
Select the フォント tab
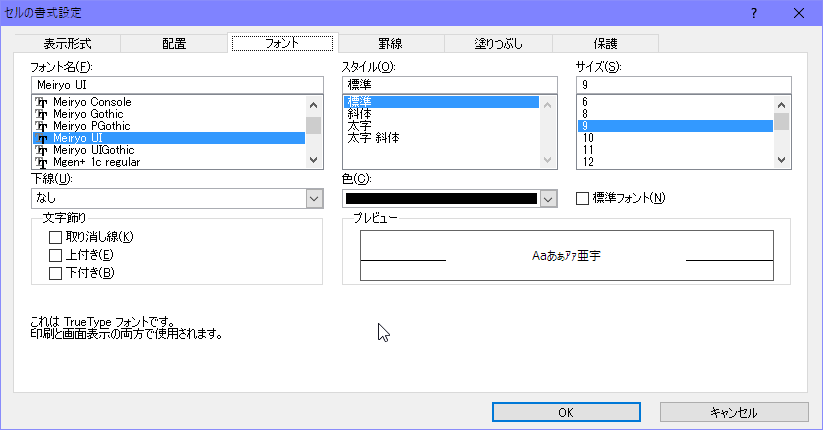[x=282, y=43]
